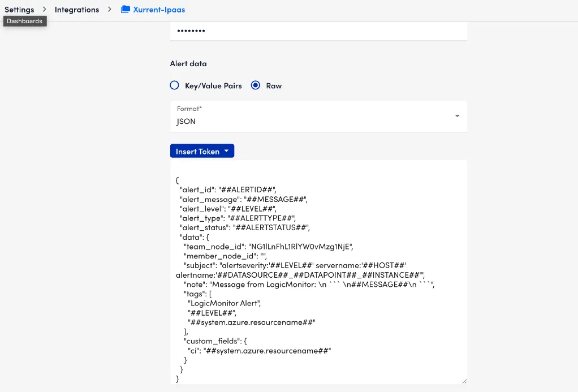578x392 pixels.
Task: Click the folder icon beside Xurrent-Ipaas
Action: click(126, 9)
